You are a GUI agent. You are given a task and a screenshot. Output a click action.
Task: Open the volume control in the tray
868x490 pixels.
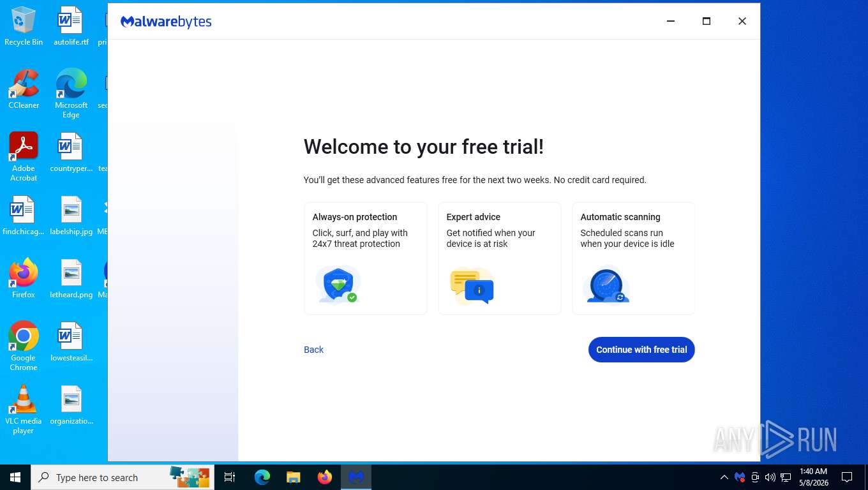[x=770, y=477]
